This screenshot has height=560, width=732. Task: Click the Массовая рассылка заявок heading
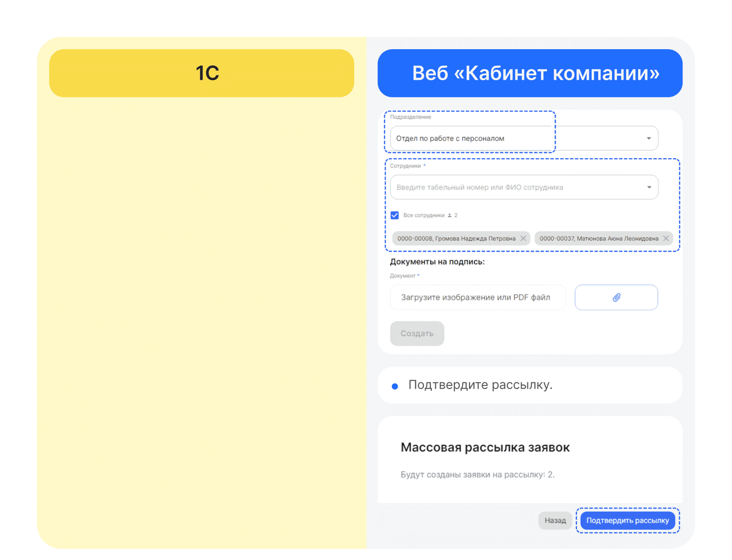point(485,447)
